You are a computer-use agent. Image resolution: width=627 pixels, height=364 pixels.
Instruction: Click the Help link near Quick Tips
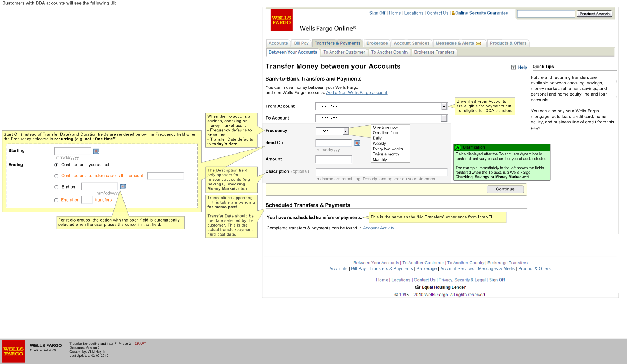522,67
